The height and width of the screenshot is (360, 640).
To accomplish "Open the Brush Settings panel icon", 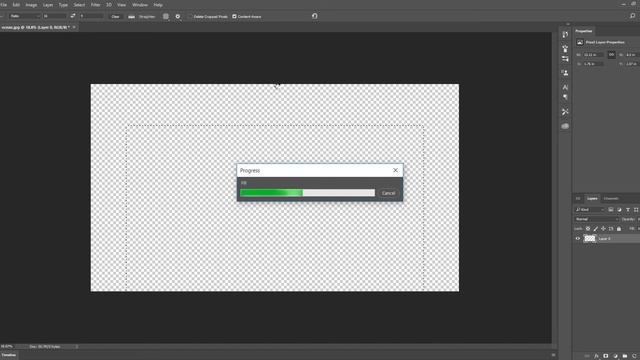I will pos(565,49).
